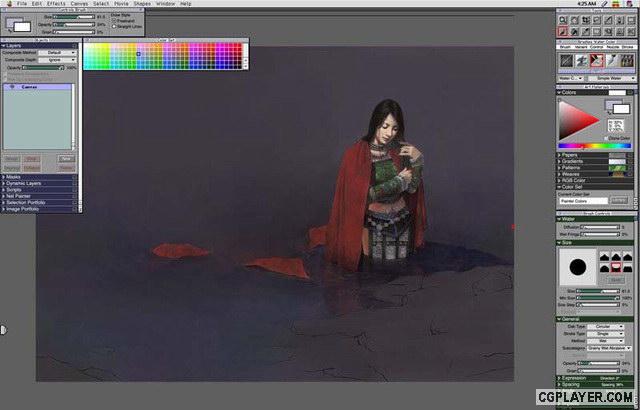Expand the Masks section
Viewport: 640px width, 410px height.
coord(4,177)
